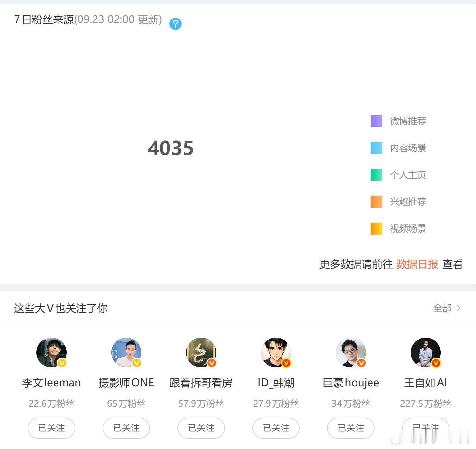
Task: Click the 4035 total fans number
Action: click(170, 148)
